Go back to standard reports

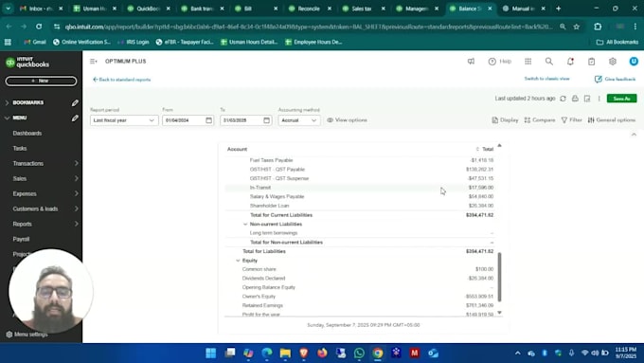coord(121,80)
